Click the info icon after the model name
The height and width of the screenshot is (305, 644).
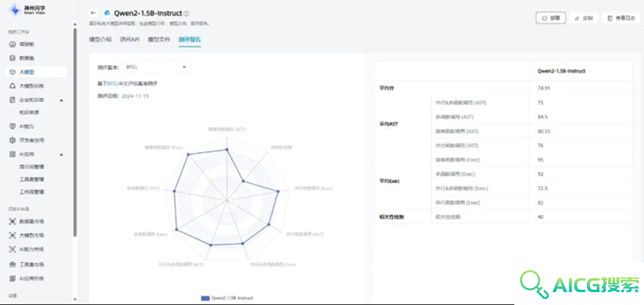coord(187,14)
